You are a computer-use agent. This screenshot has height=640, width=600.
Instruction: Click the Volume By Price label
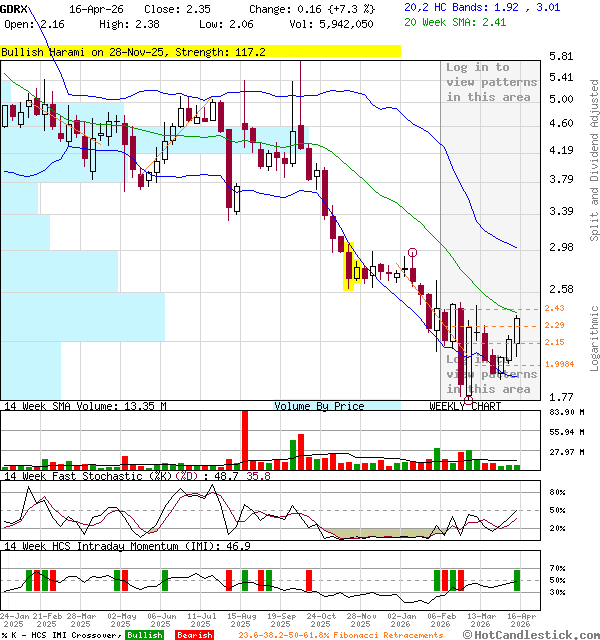pos(319,406)
